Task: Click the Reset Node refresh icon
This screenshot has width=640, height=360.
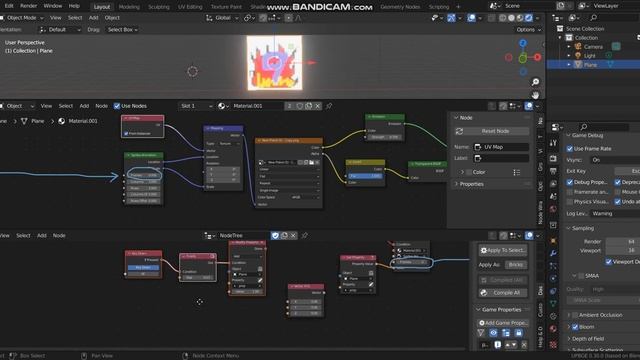Action: pos(459,131)
